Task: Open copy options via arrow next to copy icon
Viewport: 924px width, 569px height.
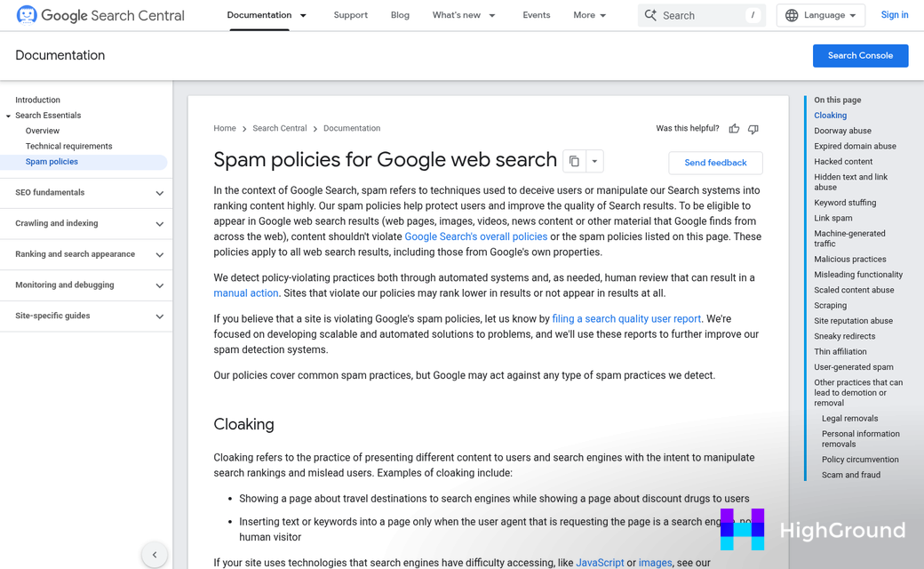Action: point(594,161)
